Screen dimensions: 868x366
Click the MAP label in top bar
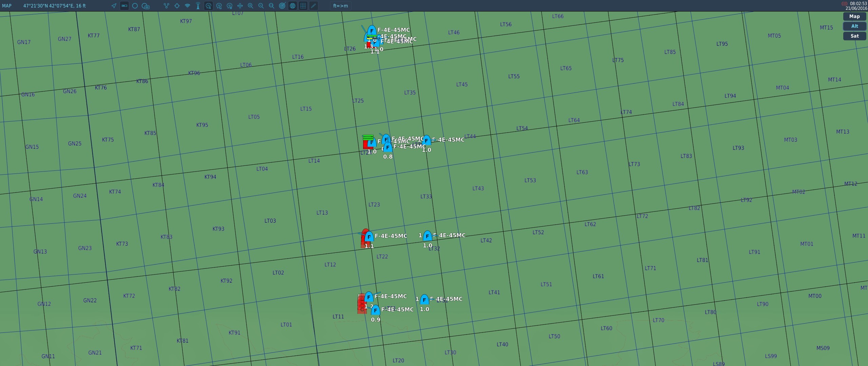[x=7, y=6]
